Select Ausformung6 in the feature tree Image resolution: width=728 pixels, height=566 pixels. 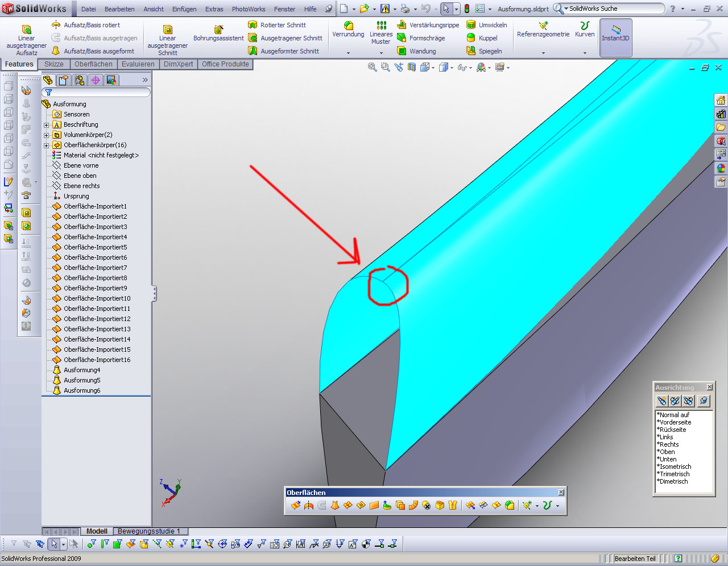(82, 390)
